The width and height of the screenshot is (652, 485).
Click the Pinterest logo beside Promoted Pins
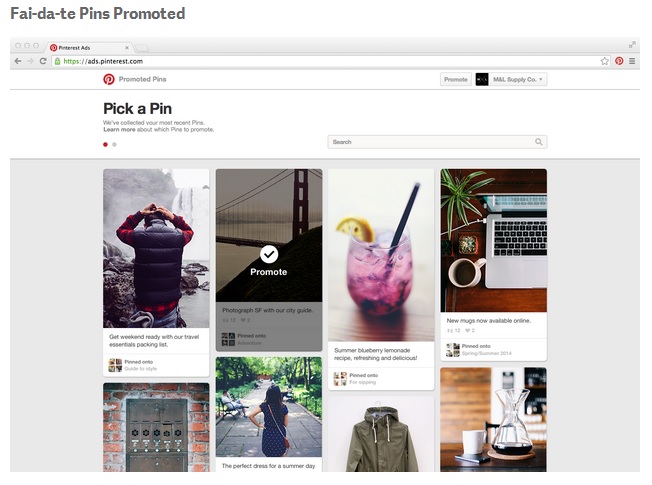(109, 79)
